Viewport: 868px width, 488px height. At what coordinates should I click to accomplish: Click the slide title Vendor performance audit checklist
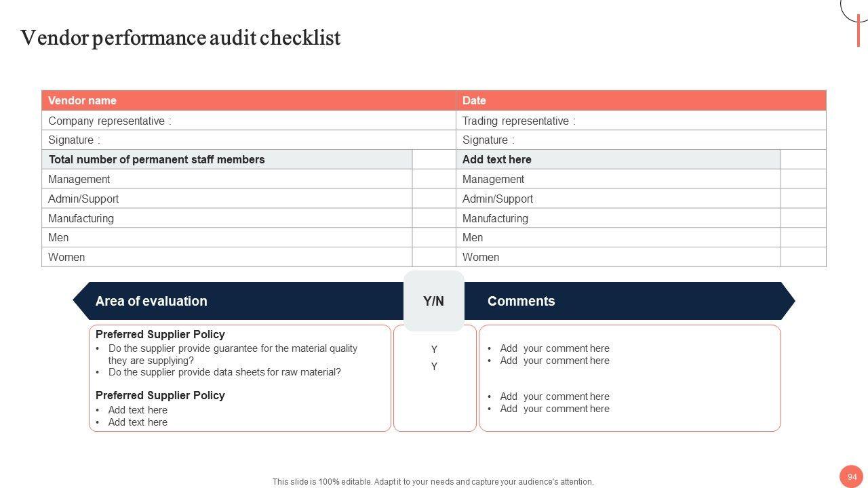(180, 38)
